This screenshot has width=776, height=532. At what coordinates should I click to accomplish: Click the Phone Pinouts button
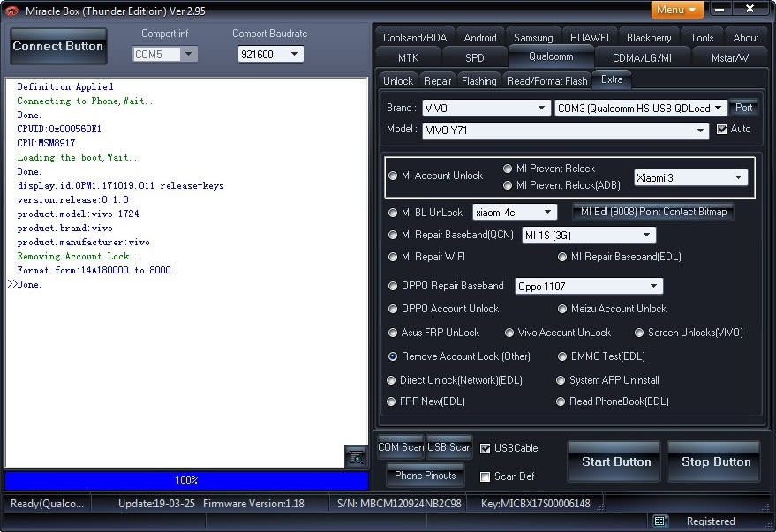(x=426, y=476)
